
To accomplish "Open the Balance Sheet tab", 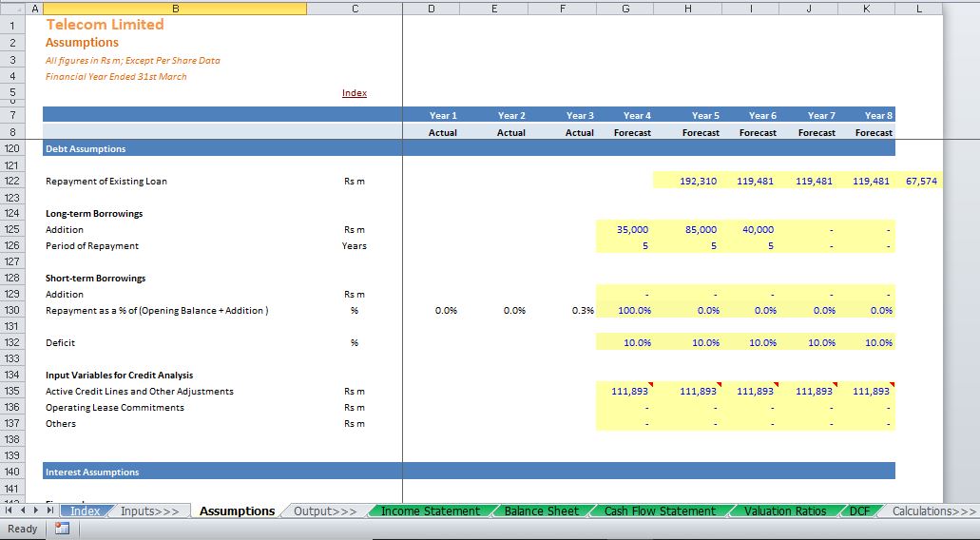I will pos(541,511).
